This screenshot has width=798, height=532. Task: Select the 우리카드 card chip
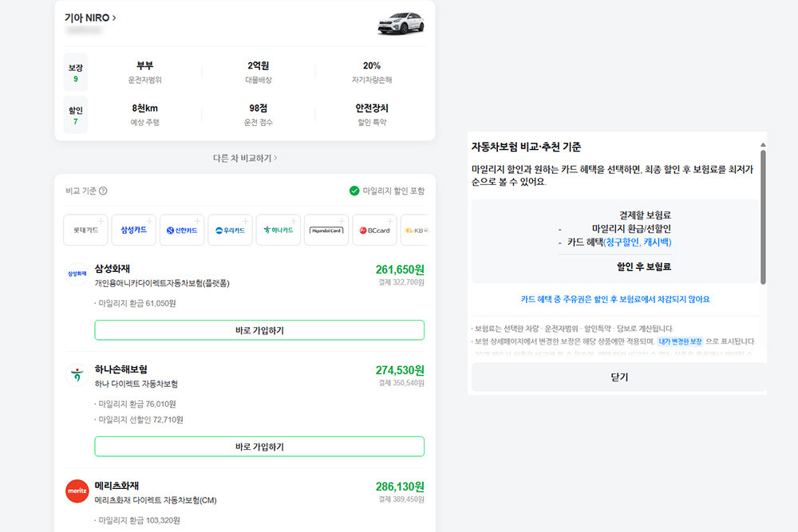tap(230, 230)
